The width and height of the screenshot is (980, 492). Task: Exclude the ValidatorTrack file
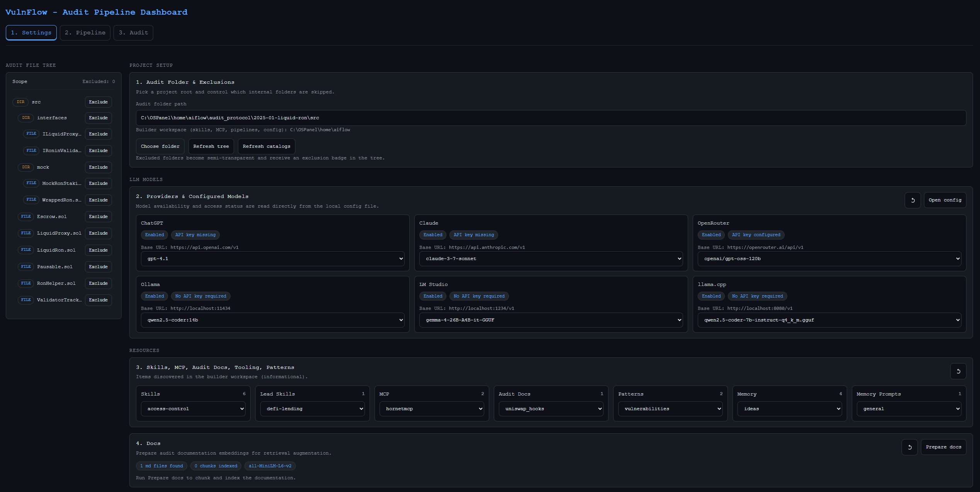pos(98,300)
